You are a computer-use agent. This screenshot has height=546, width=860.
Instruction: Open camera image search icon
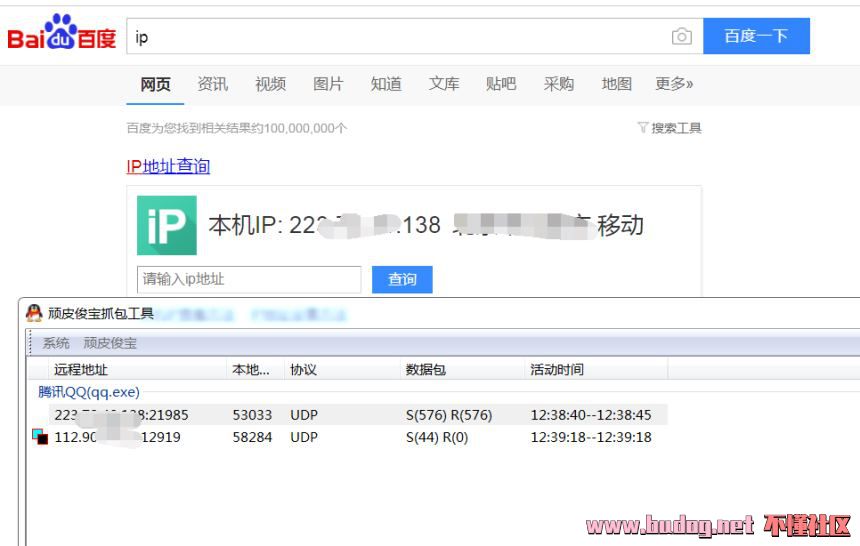(681, 37)
